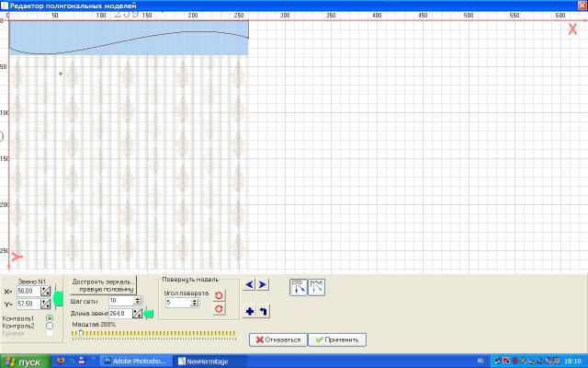Select the second polyline mode icon
Image resolution: width=588 pixels, height=368 pixels.
pos(316,287)
